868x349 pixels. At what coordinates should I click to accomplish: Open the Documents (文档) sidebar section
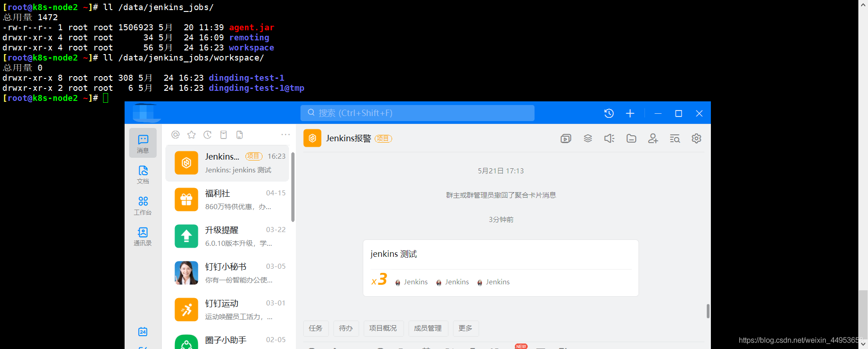[x=143, y=175]
